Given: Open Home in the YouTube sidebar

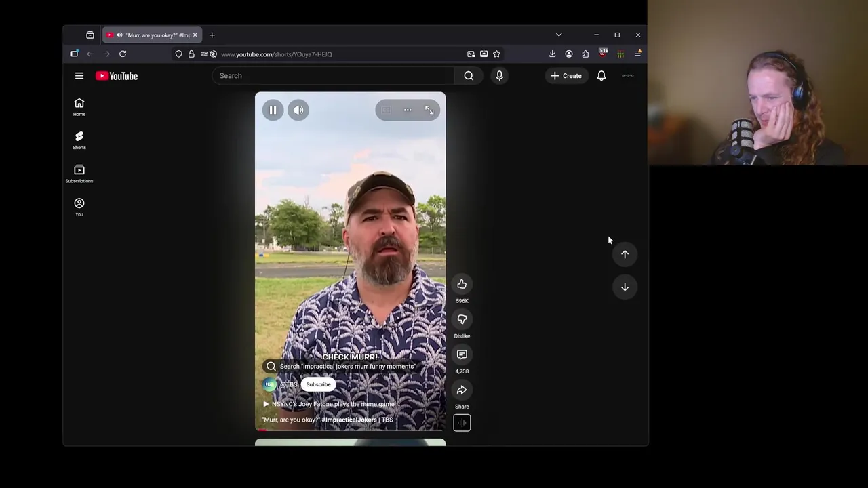Looking at the screenshot, I should tap(79, 106).
